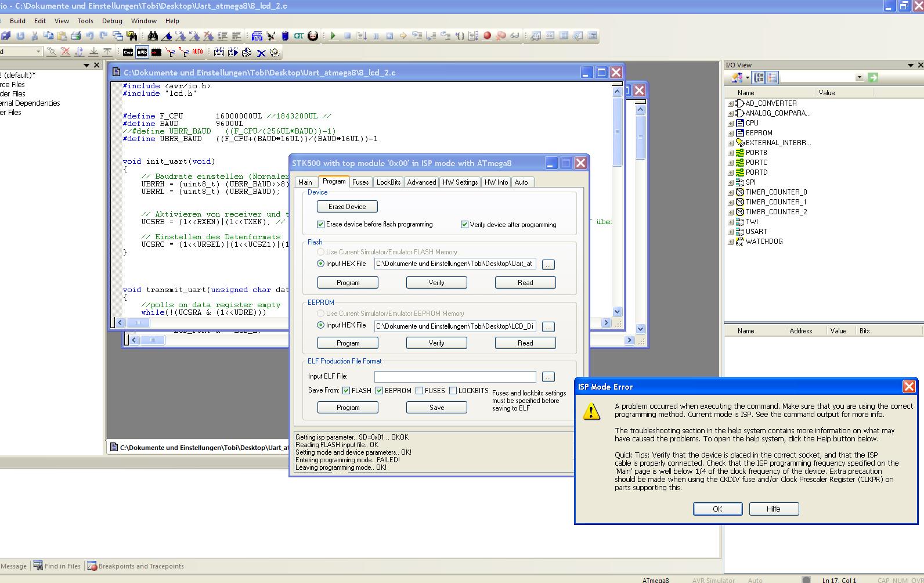The width and height of the screenshot is (924, 583).
Task: Click the Show Next Statement yellow arrow
Action: tap(403, 36)
